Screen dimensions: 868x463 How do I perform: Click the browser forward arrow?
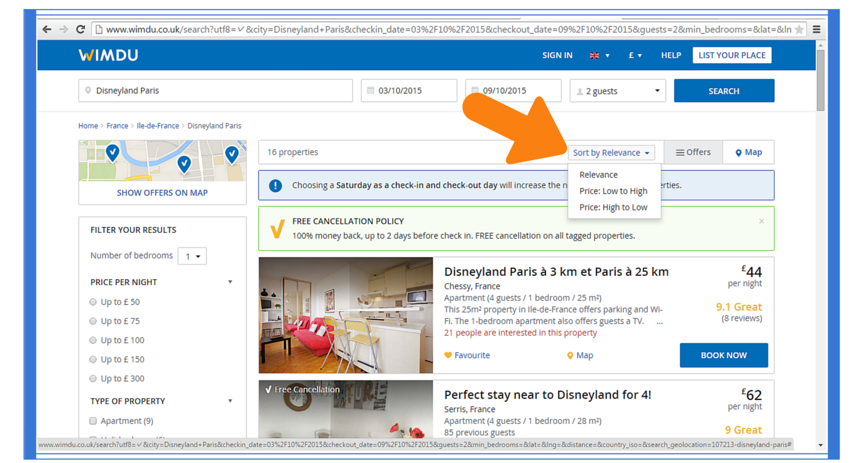coord(63,30)
